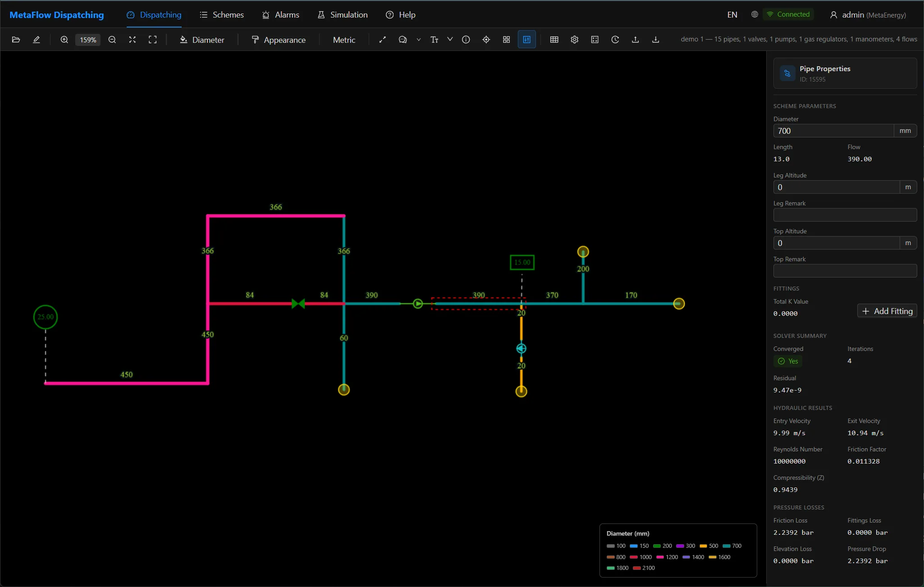Expand text tool dropdown arrow
Viewport: 924px width, 587px height.
(450, 40)
